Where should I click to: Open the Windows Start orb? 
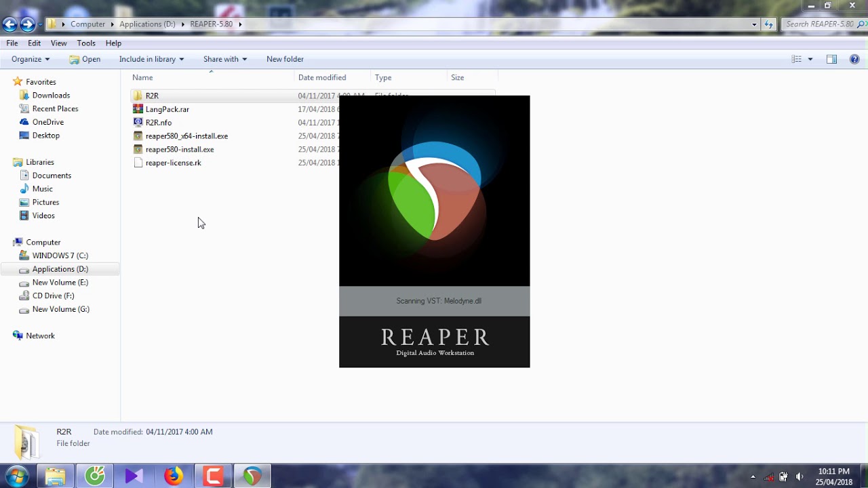point(17,476)
